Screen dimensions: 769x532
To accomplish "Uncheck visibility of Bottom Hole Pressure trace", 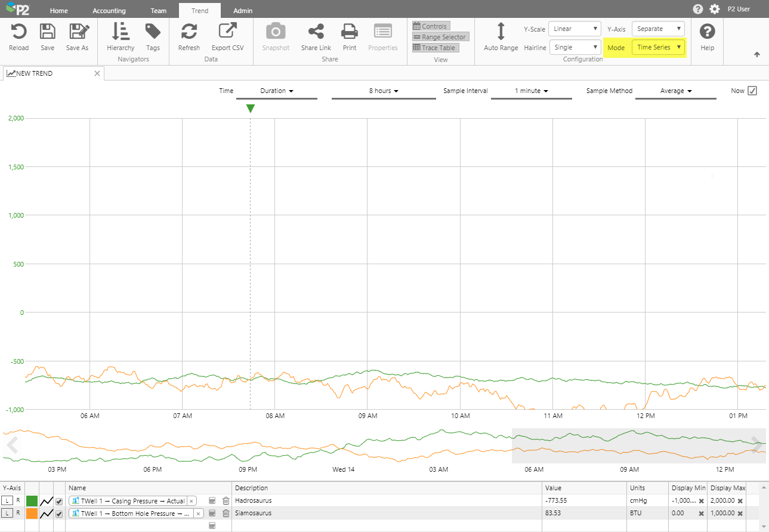I will (x=59, y=514).
